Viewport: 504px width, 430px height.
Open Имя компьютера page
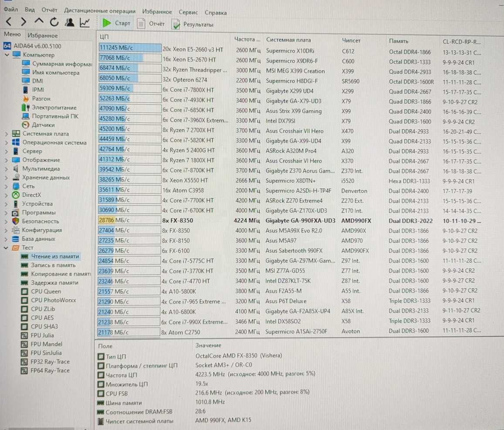(x=51, y=72)
